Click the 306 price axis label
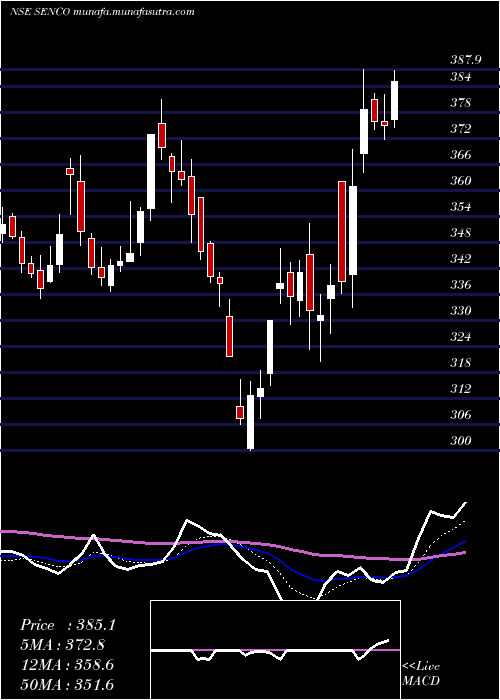The height and width of the screenshot is (700, 500). click(461, 415)
